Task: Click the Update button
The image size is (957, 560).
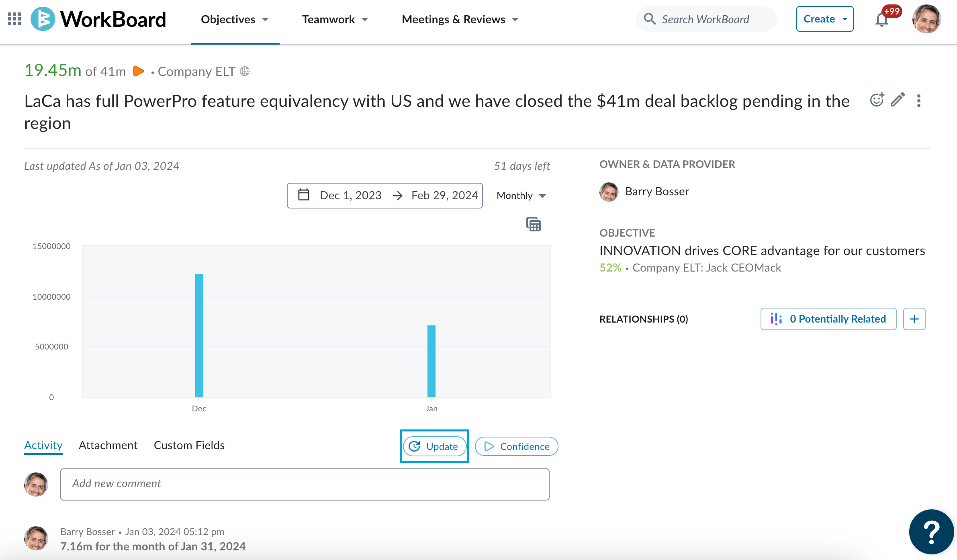Action: click(435, 446)
